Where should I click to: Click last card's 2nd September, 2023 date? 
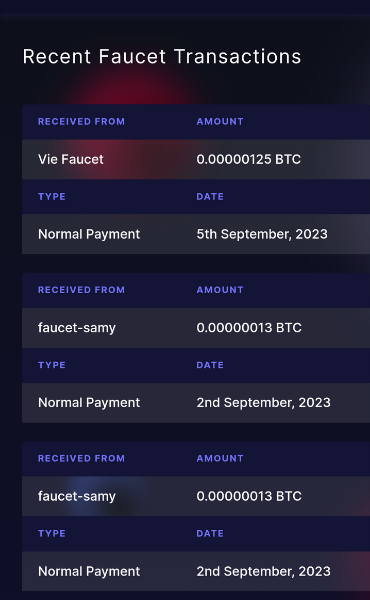coord(264,571)
